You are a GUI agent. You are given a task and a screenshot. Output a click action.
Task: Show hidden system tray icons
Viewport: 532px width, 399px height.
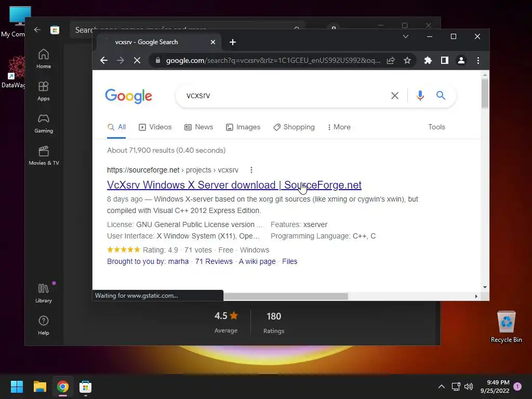[442, 387]
